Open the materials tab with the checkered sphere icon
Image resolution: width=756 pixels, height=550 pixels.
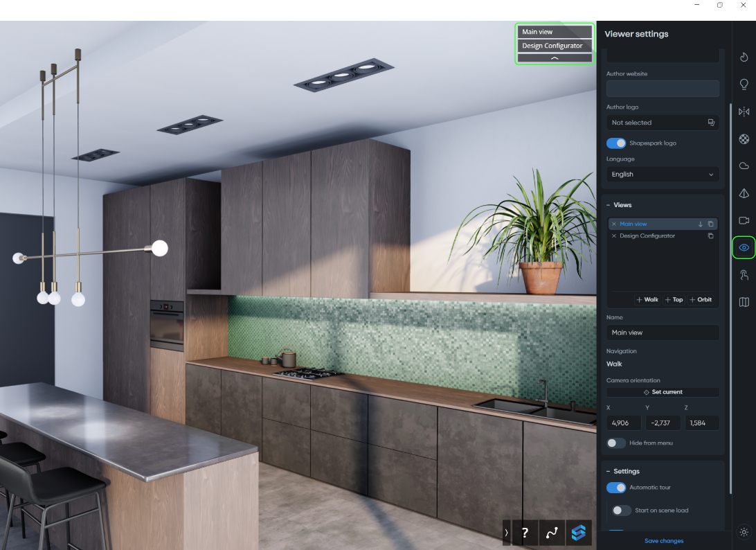tap(744, 139)
